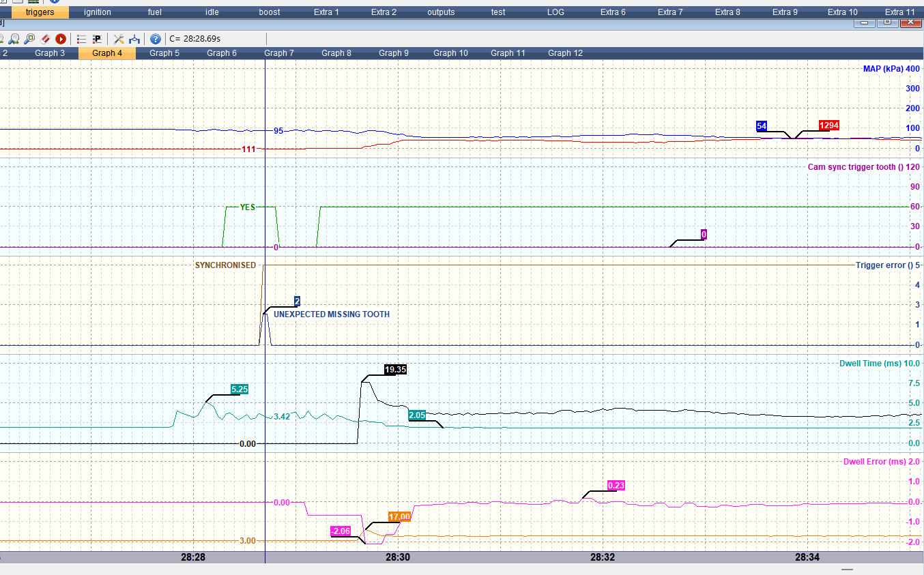Open the blue help question mark icon
Viewport: 924px width, 575px height.
(x=156, y=39)
